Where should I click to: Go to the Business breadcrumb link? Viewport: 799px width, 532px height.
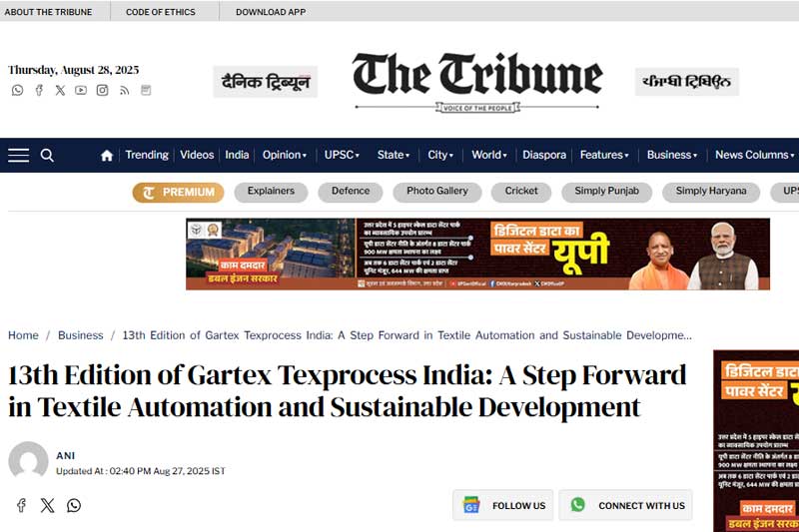tap(81, 335)
